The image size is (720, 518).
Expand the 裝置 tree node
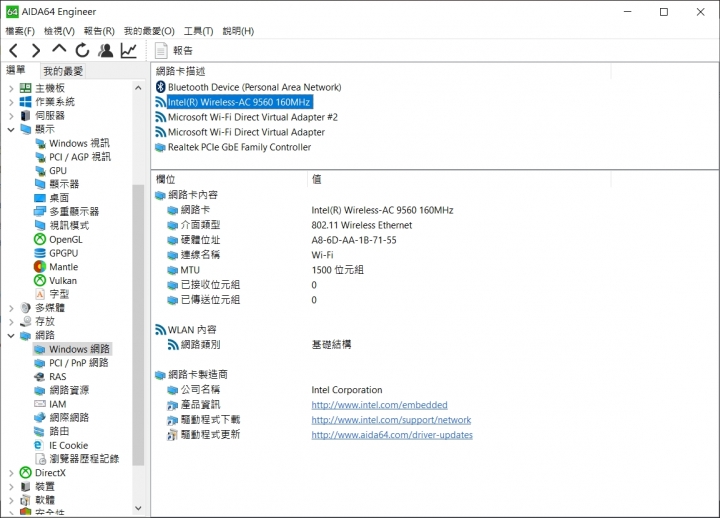[11, 487]
